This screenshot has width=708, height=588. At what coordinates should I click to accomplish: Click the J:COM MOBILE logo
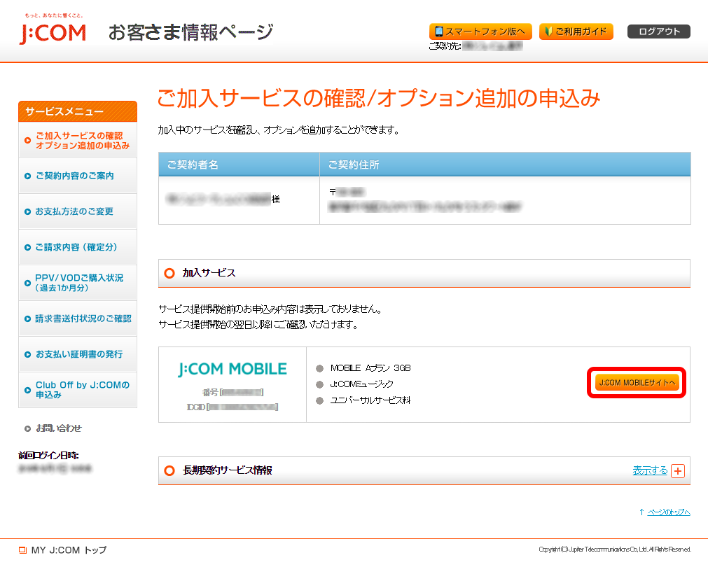(232, 369)
